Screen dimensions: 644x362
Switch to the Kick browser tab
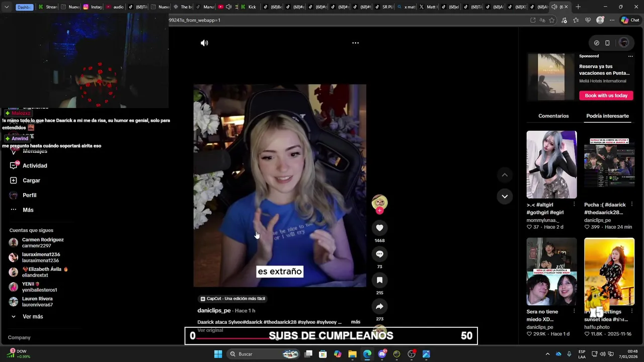(x=248, y=7)
